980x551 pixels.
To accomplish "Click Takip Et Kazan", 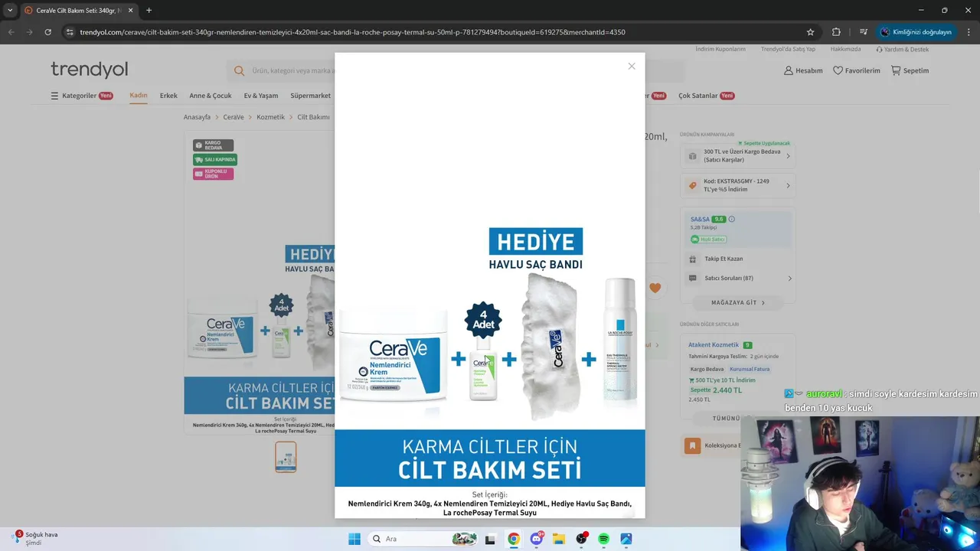I will [724, 259].
